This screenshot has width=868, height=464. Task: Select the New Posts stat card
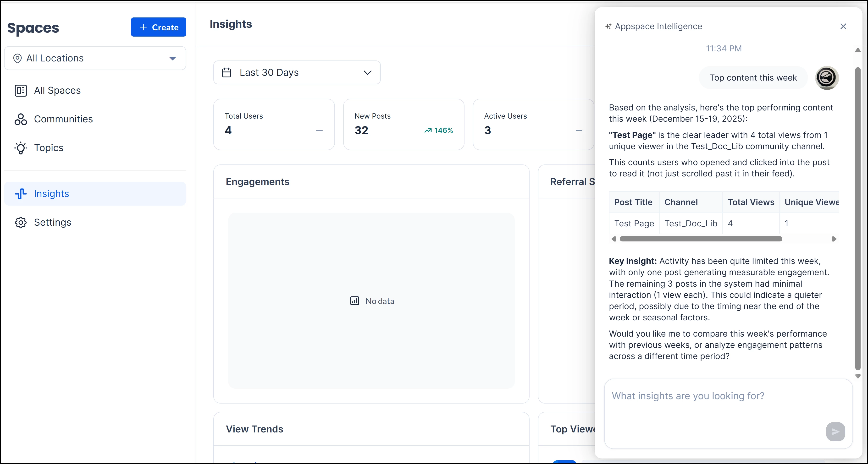pyautogui.click(x=403, y=124)
